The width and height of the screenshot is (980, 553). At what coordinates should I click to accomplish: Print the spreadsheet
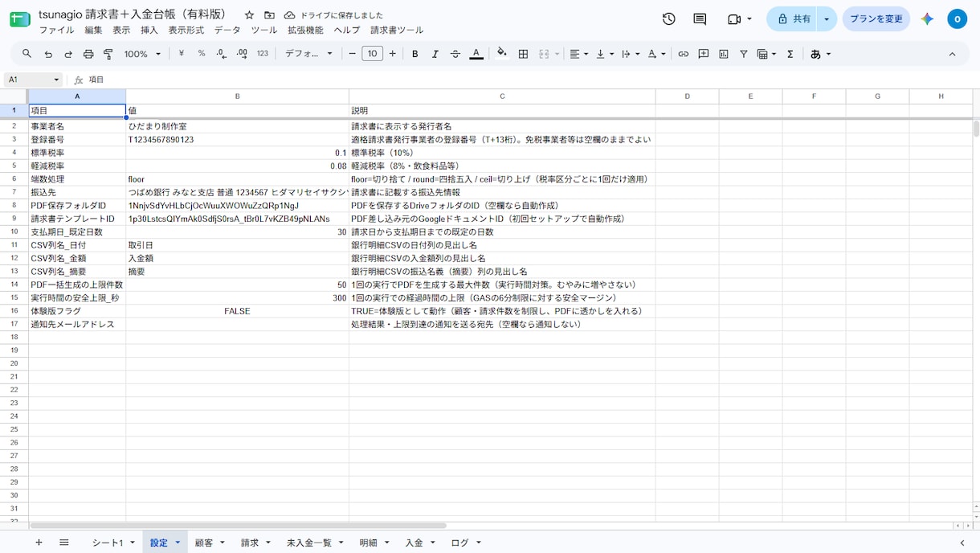[x=88, y=54]
